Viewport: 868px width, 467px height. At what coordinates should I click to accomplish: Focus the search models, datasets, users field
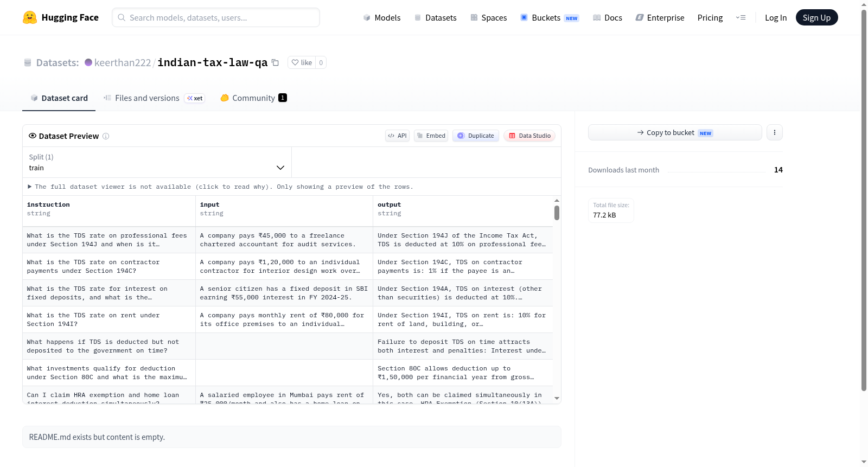click(216, 17)
